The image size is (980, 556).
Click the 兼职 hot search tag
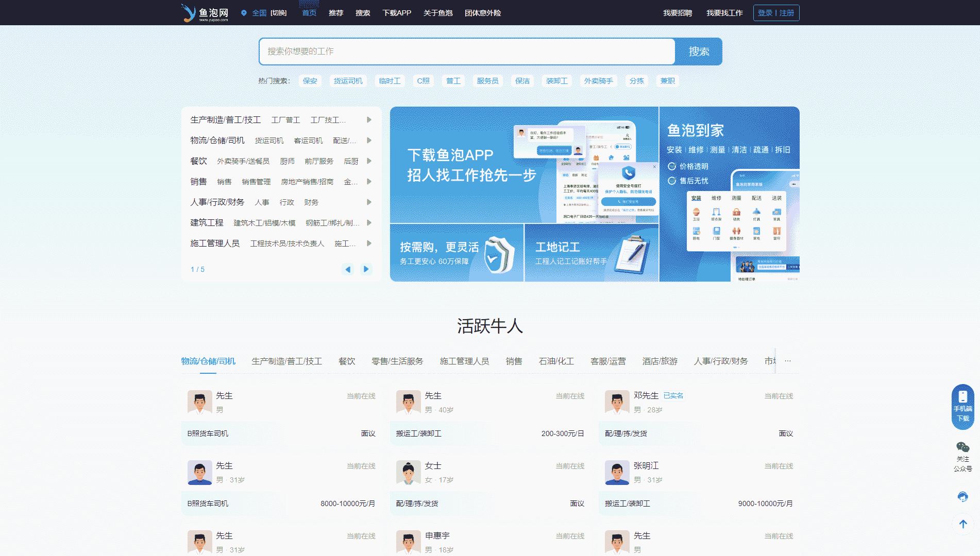tap(668, 81)
